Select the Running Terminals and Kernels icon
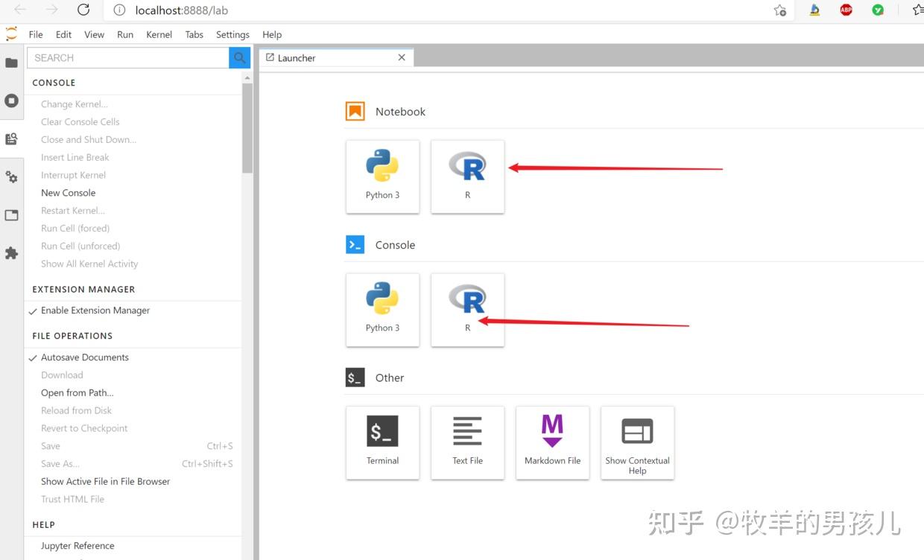 (12, 100)
